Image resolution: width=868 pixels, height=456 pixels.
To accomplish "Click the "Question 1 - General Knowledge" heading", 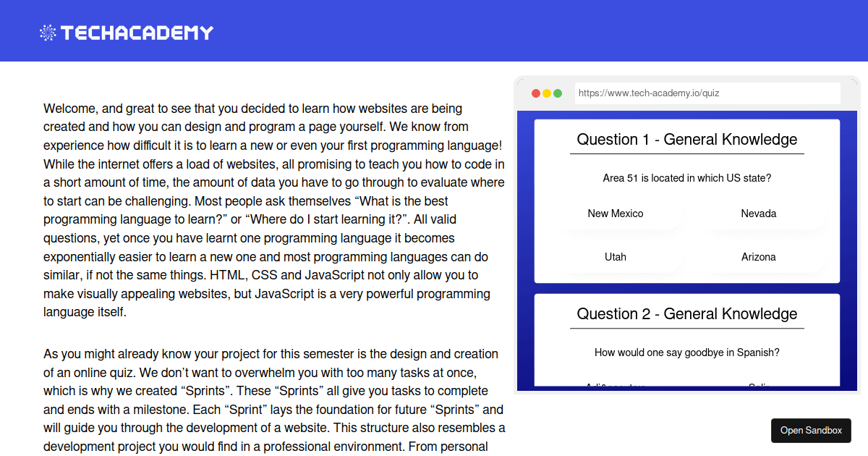I will point(686,139).
